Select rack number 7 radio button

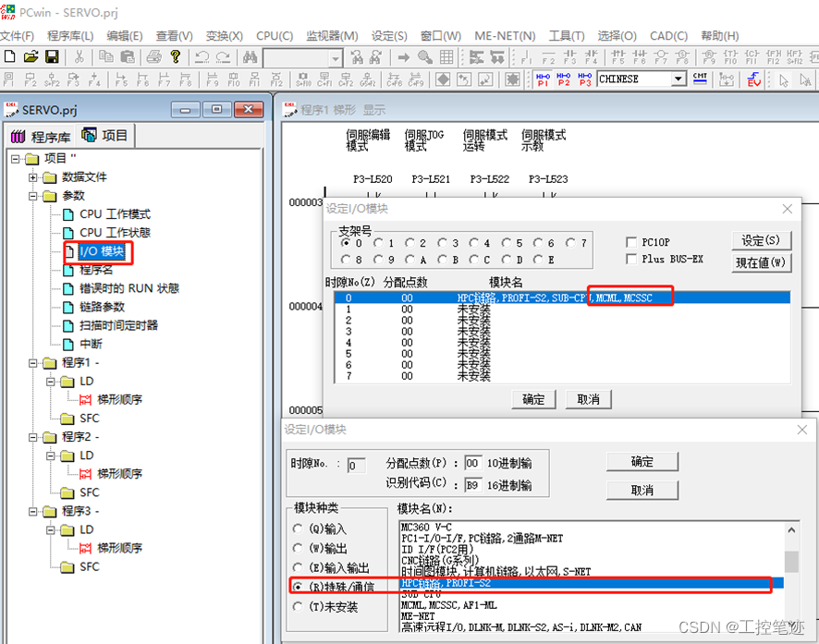click(571, 243)
